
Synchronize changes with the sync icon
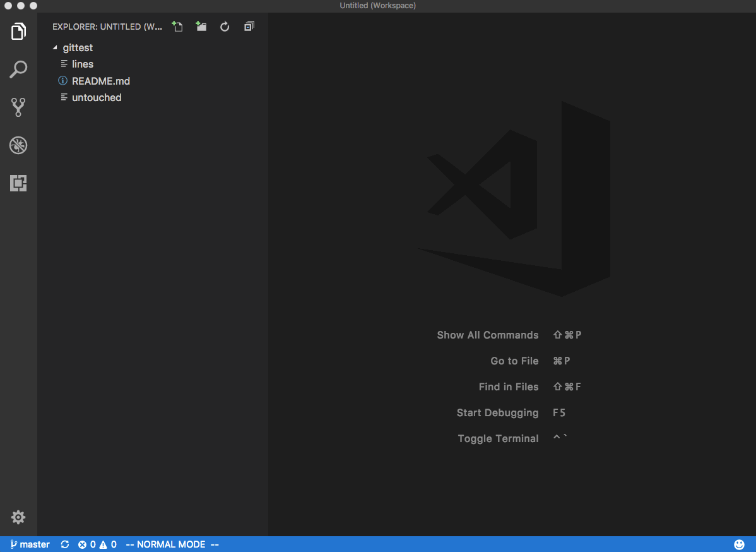65,544
